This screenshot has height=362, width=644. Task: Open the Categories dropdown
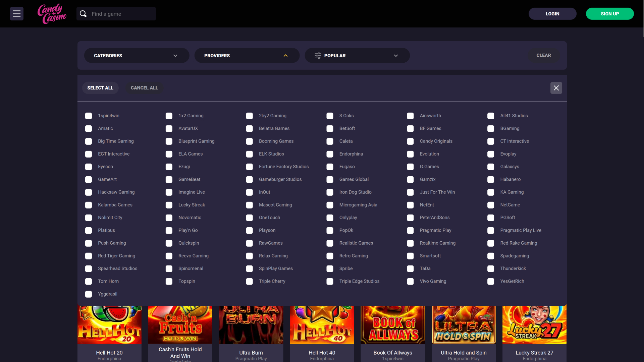(x=136, y=55)
